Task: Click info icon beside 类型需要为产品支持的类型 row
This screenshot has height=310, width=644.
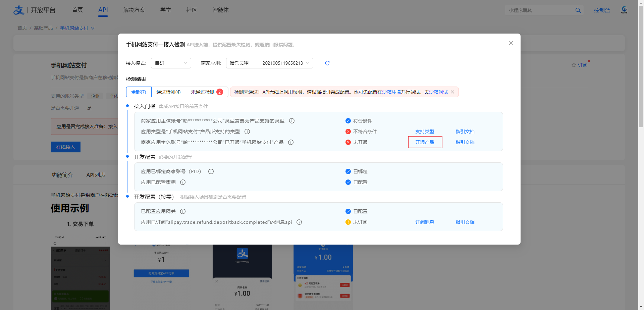Action: 292,121
